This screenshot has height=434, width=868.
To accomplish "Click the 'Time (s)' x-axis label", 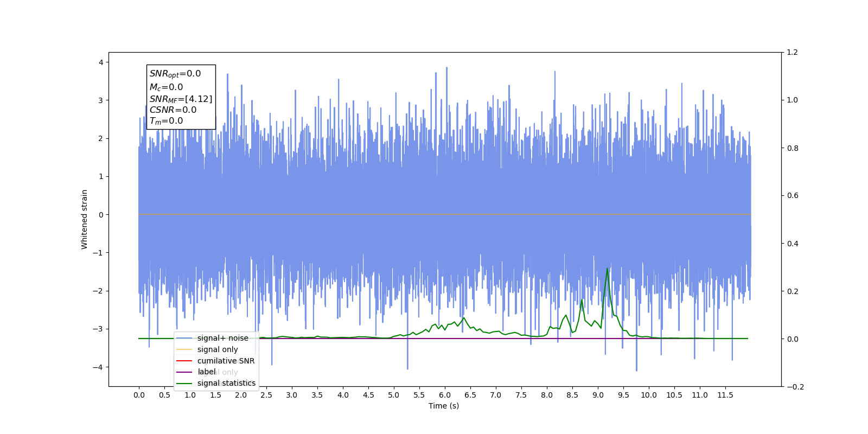I will click(x=444, y=406).
